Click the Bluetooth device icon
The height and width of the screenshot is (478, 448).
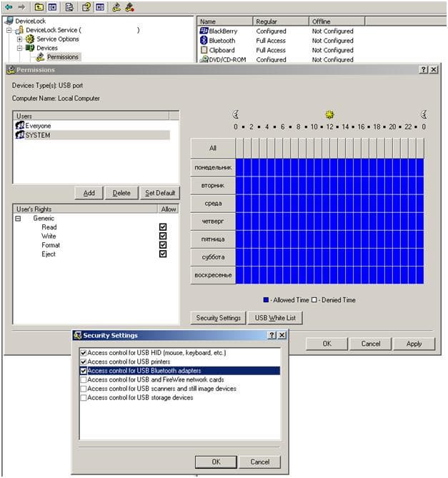pyautogui.click(x=204, y=40)
